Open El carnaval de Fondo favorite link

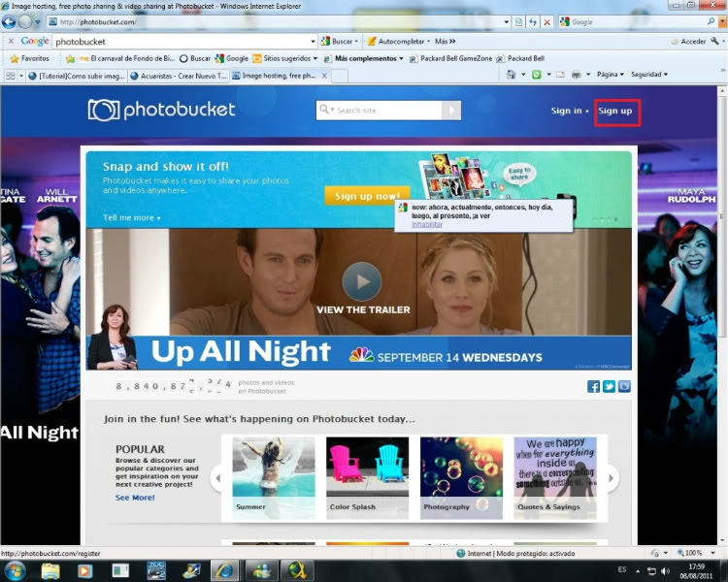(x=127, y=58)
